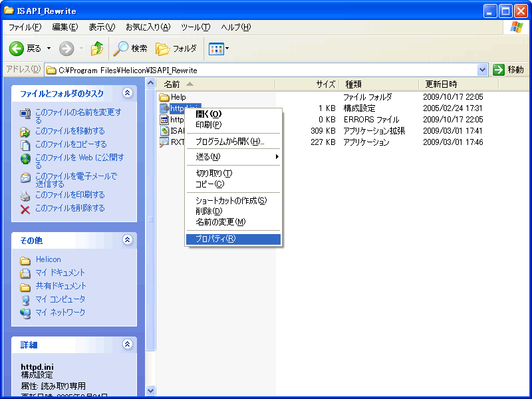Open the 表示(V) menu
The height and width of the screenshot is (399, 532).
tap(102, 27)
